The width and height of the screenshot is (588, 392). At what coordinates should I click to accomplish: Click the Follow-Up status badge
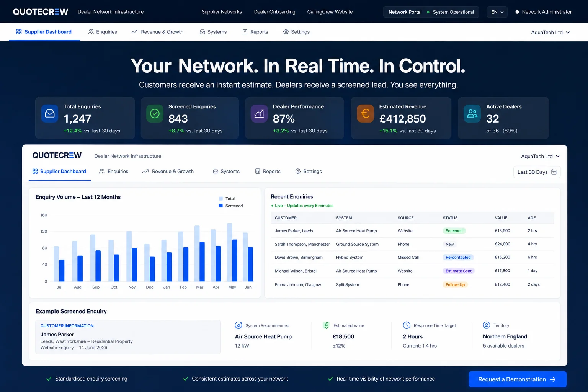pos(455,284)
